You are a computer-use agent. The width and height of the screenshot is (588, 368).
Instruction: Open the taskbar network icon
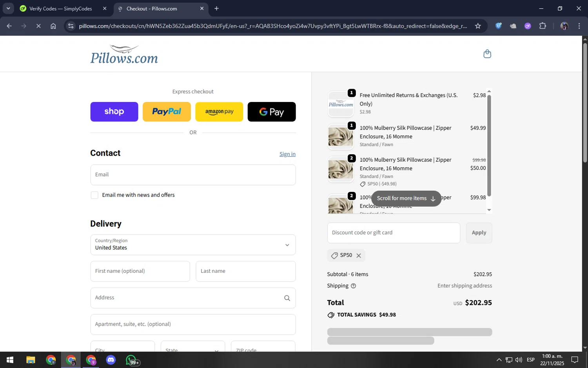509,360
